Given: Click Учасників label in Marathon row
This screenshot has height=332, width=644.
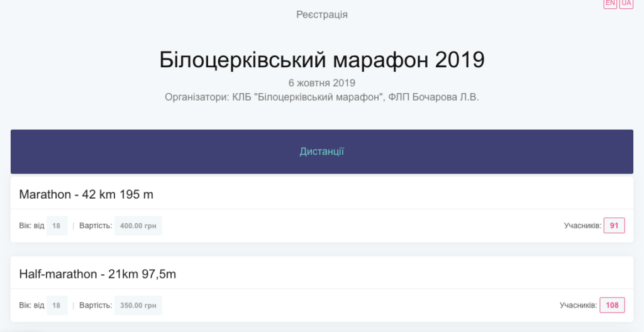Looking at the screenshot, I should click(x=582, y=225).
